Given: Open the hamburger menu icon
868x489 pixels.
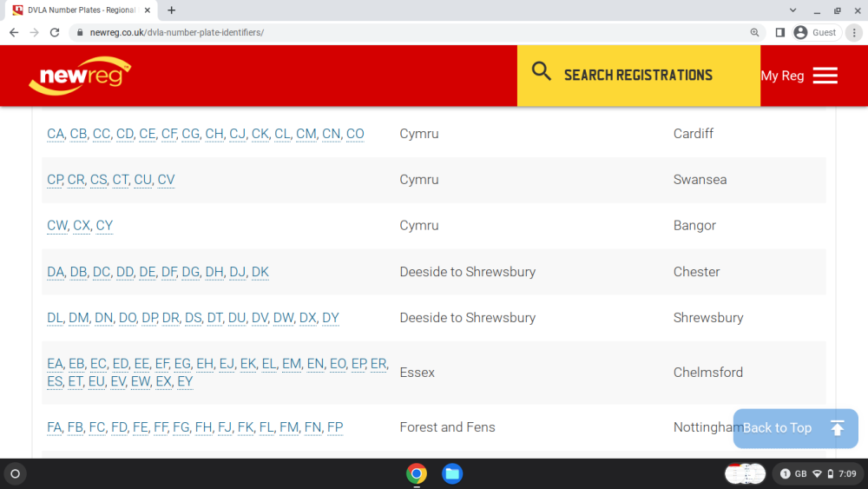Looking at the screenshot, I should pyautogui.click(x=825, y=76).
